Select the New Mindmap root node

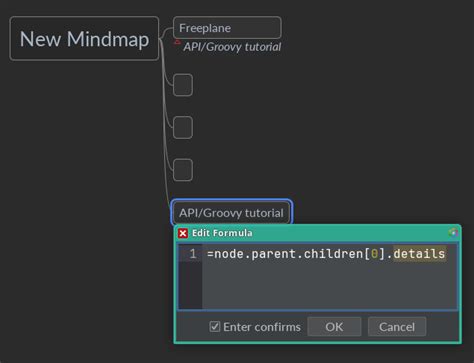pyautogui.click(x=84, y=39)
